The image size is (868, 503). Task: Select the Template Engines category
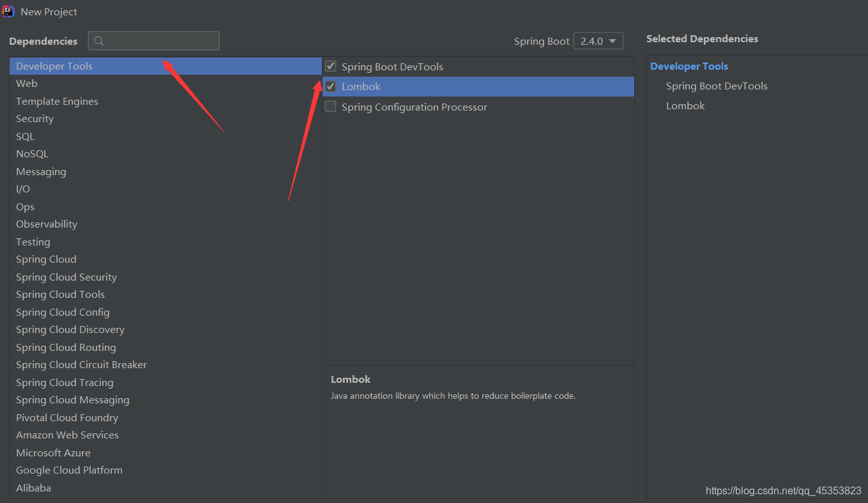(165, 101)
